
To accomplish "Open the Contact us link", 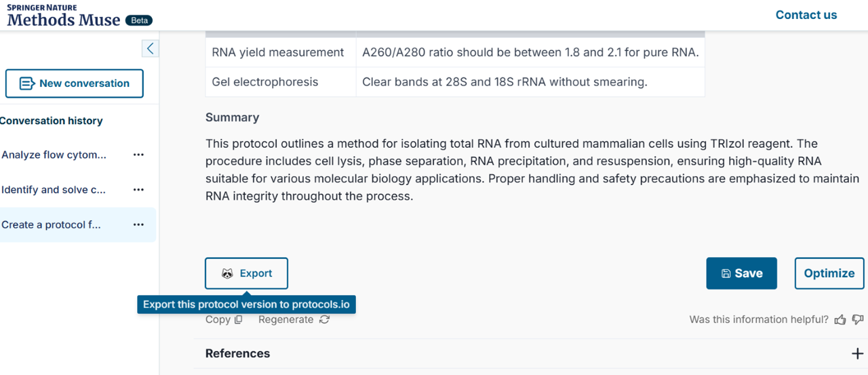I will point(806,15).
